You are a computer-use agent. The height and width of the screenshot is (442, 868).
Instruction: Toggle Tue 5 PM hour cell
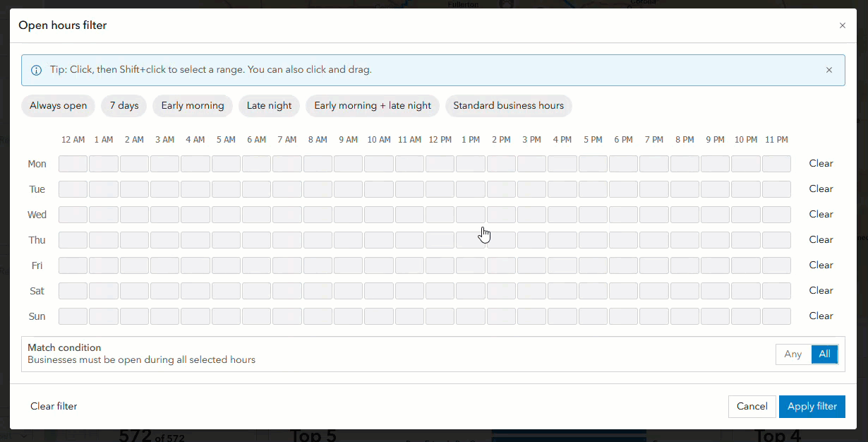tap(593, 189)
